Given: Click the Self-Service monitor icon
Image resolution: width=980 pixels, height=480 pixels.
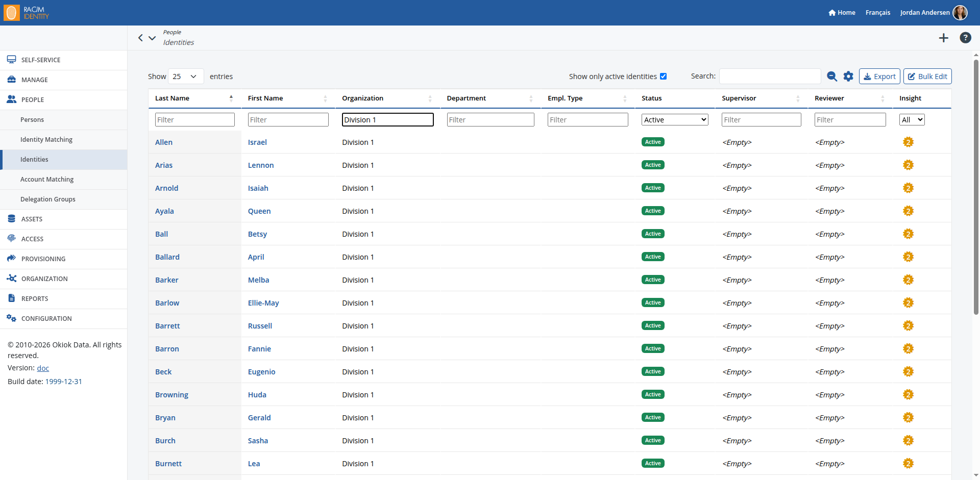Looking at the screenshot, I should pyautogui.click(x=11, y=60).
